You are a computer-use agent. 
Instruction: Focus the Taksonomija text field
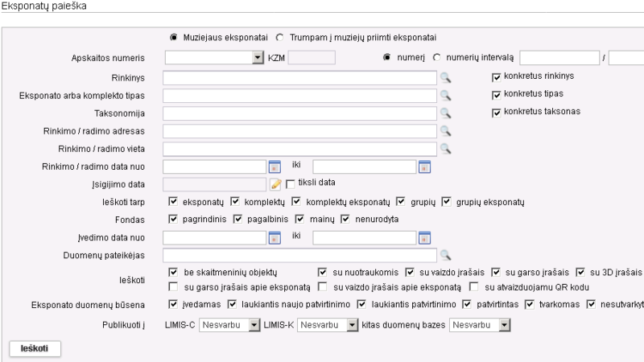299,113
